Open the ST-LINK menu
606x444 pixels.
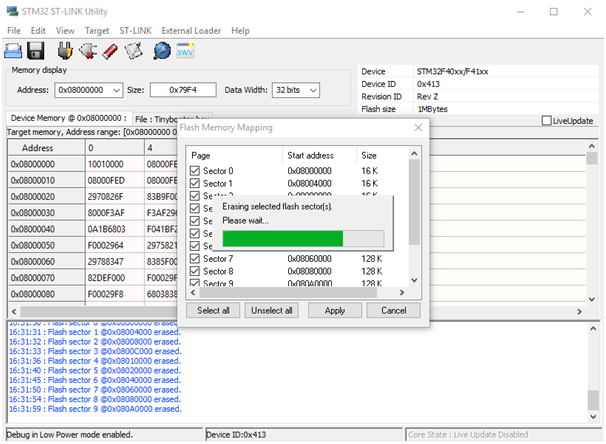tap(135, 31)
